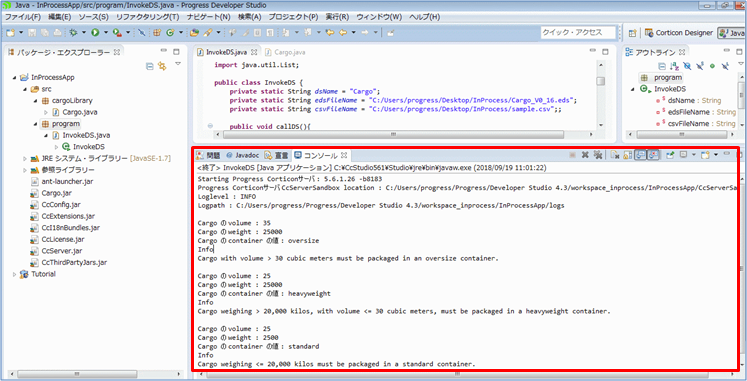Toggle Link with Editor in the Package Explorer
The image size is (747, 381).
pyautogui.click(x=162, y=66)
